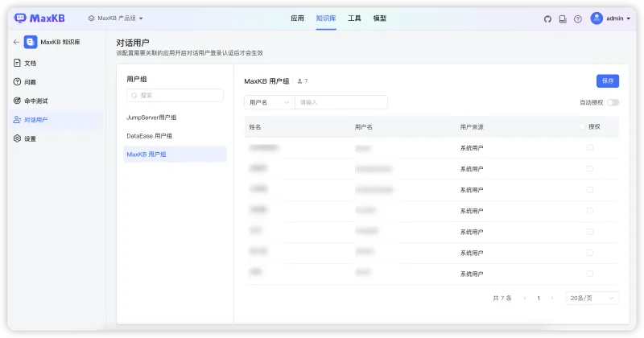Click the 对话用户 user icon
The image size is (644, 338).
pos(17,120)
